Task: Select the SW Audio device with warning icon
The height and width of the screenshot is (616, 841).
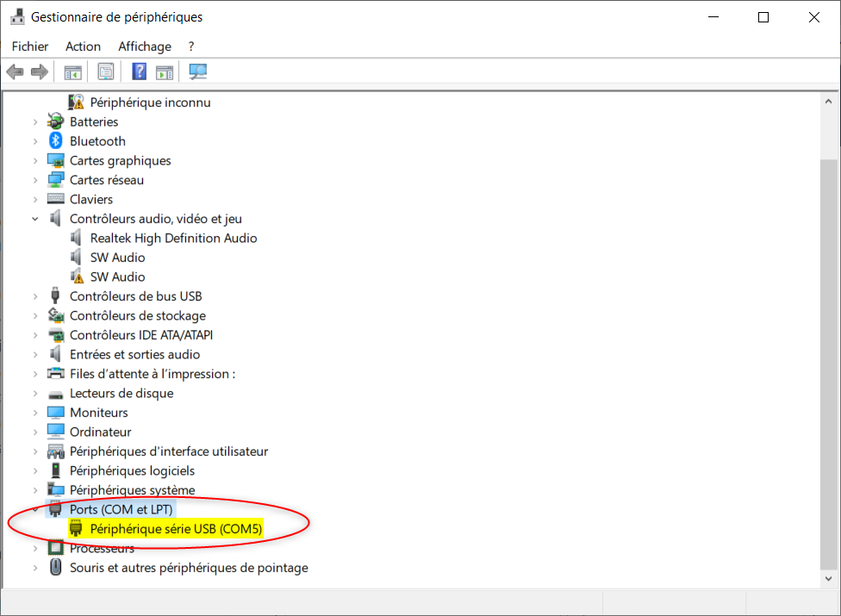Action: [117, 277]
